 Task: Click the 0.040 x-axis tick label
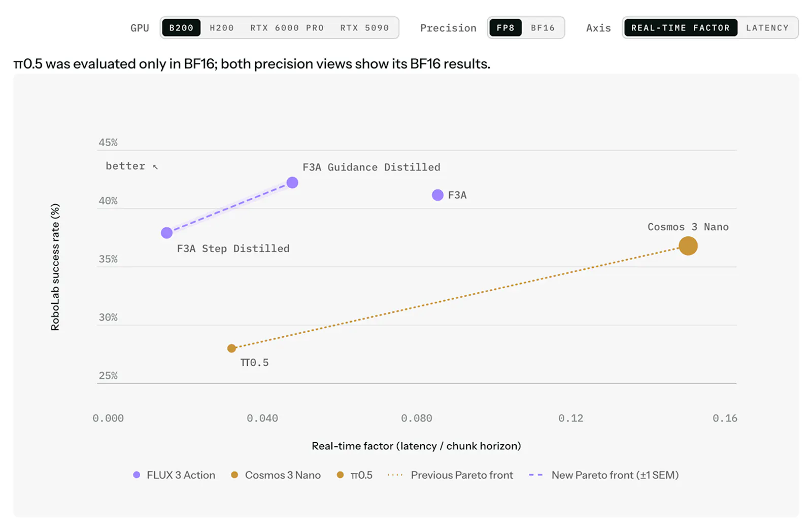pyautogui.click(x=262, y=418)
